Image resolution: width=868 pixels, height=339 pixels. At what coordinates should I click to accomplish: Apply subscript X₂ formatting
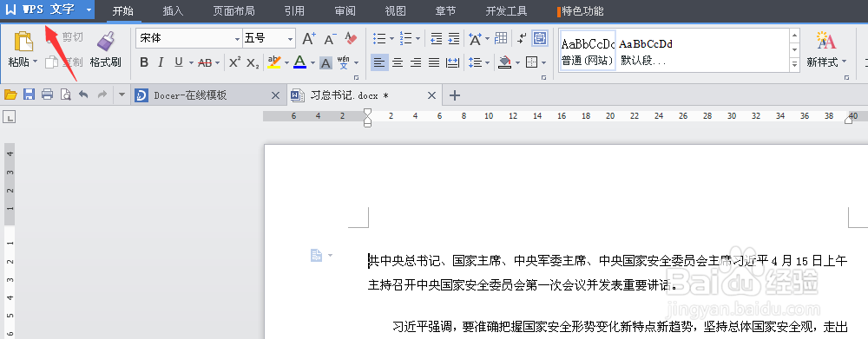253,62
